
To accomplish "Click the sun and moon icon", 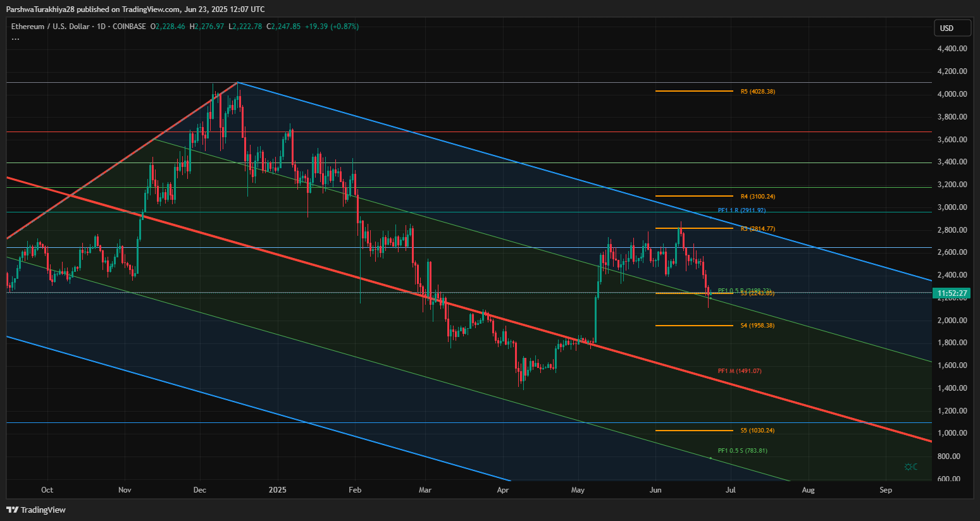I will coord(911,467).
